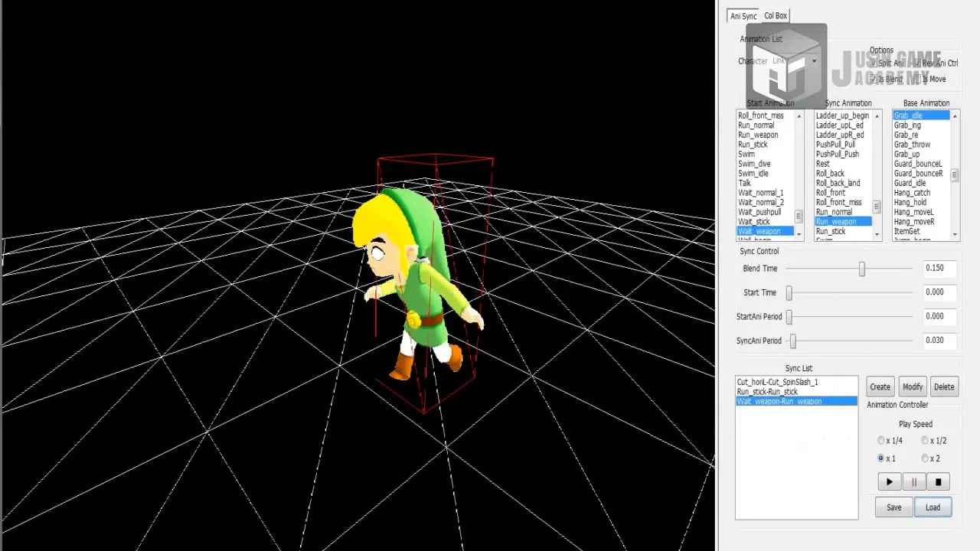Image resolution: width=980 pixels, height=551 pixels.
Task: Click the SyncAni Period slider handle
Action: tap(793, 341)
